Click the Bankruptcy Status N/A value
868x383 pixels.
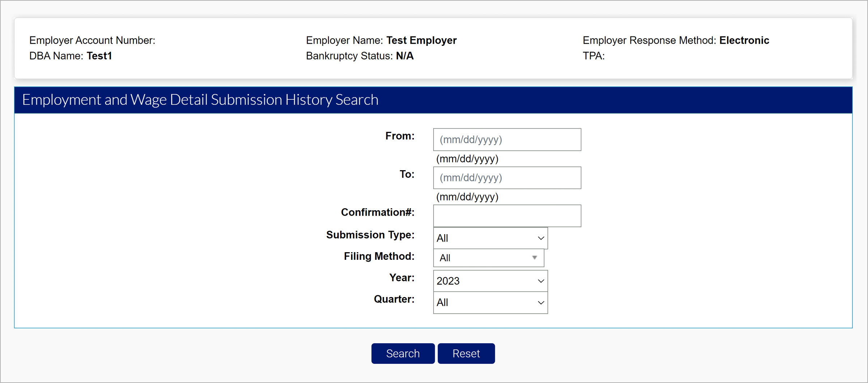tap(405, 56)
